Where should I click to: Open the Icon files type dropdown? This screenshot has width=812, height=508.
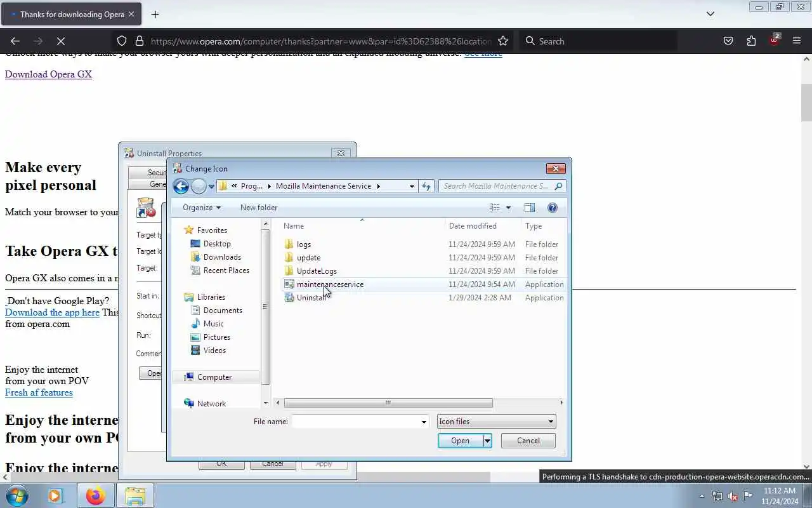point(497,422)
